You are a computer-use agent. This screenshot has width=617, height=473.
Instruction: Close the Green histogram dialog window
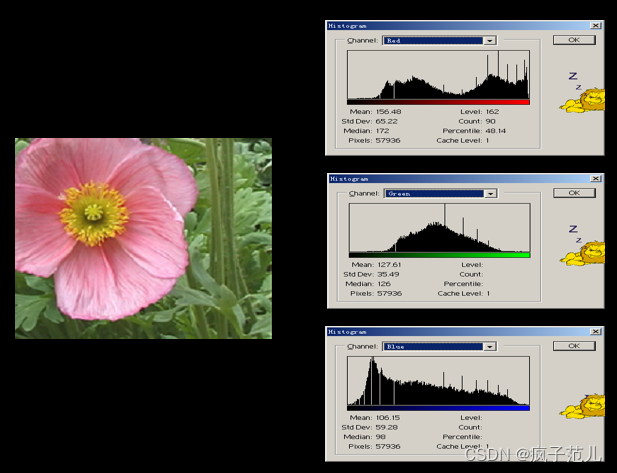pyautogui.click(x=596, y=179)
